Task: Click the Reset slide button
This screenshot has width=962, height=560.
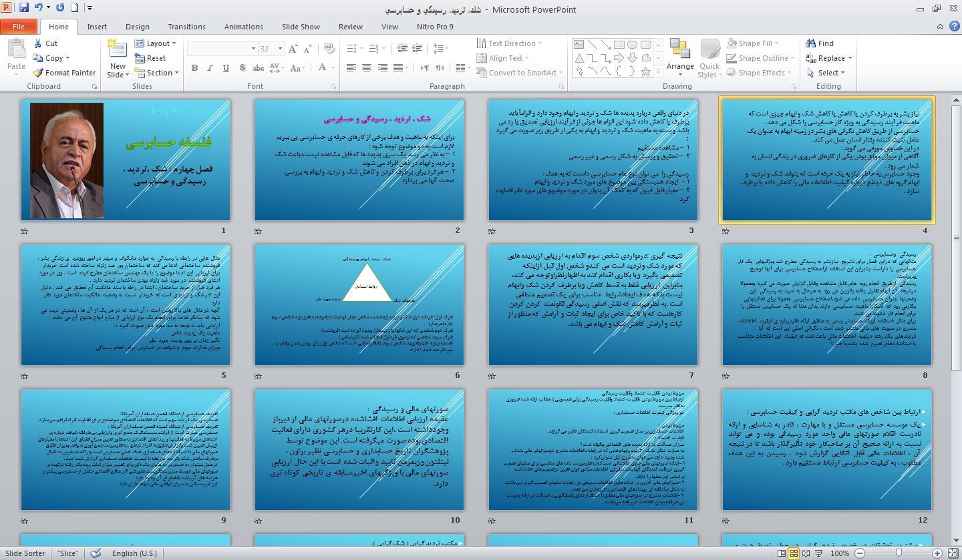Action: (150, 58)
